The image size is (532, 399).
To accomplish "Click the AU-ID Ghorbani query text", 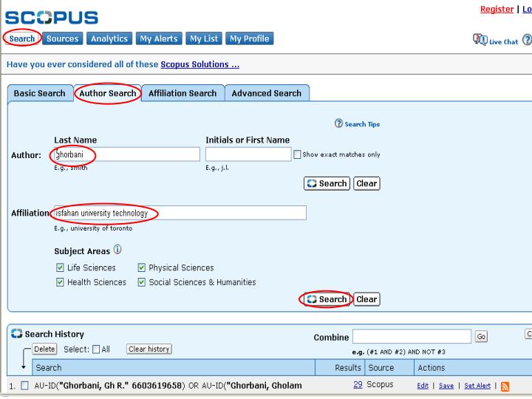I will click(x=168, y=386).
